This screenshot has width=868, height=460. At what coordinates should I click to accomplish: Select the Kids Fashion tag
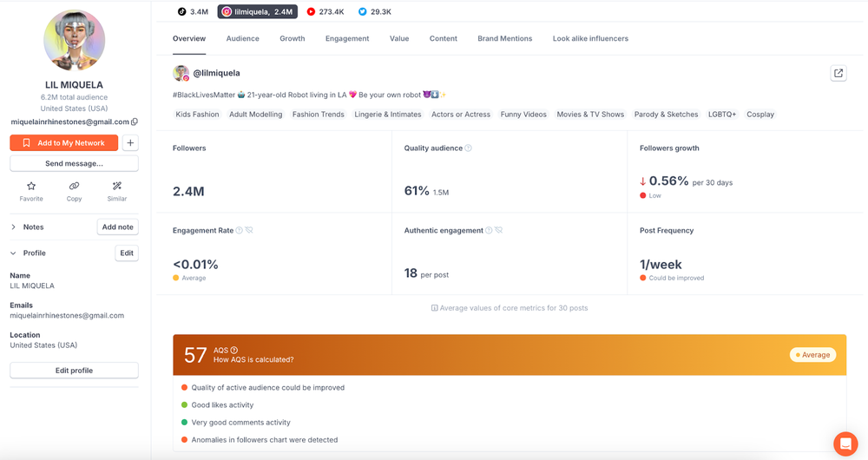pyautogui.click(x=197, y=115)
